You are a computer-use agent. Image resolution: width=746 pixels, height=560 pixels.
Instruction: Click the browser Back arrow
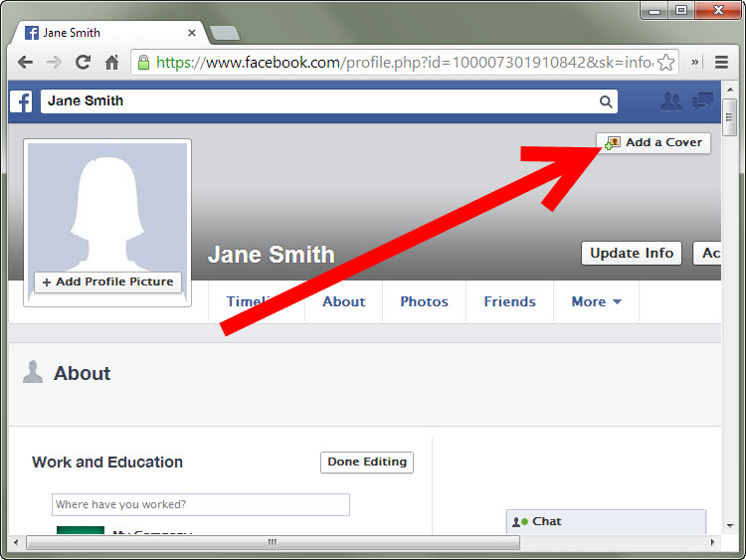[25, 63]
